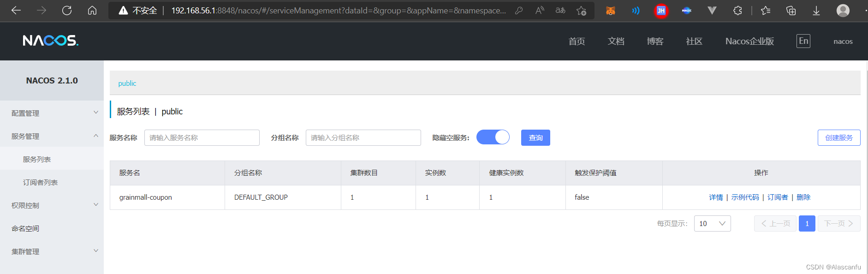
Task: Switch language with the En button
Action: coord(803,41)
